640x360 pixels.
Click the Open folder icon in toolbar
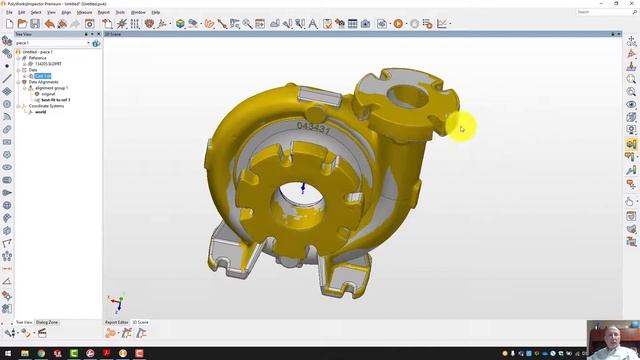coord(22,24)
